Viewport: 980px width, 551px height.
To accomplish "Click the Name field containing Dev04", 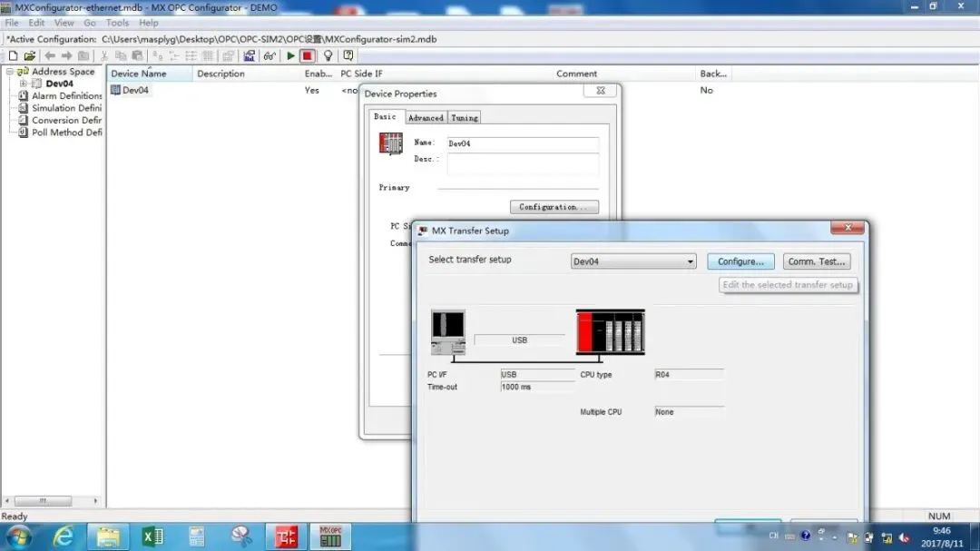I will pyautogui.click(x=523, y=143).
